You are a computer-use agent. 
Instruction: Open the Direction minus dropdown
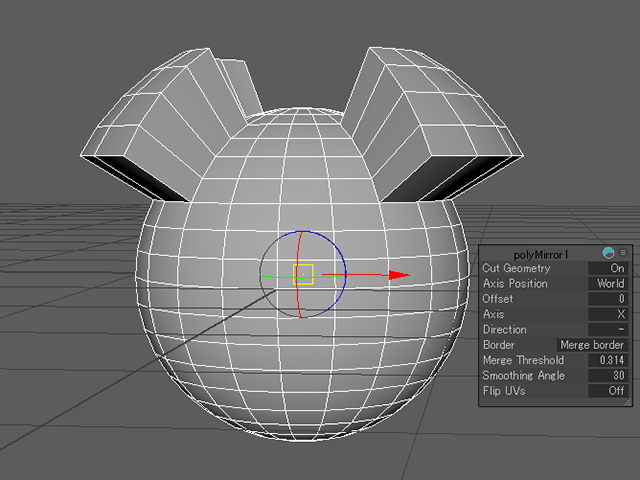[x=608, y=329]
